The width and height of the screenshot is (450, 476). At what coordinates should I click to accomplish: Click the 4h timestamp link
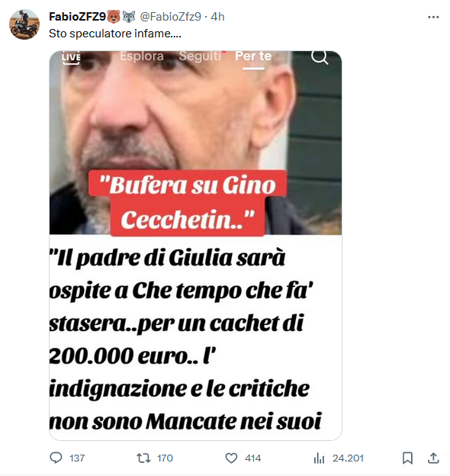(217, 16)
